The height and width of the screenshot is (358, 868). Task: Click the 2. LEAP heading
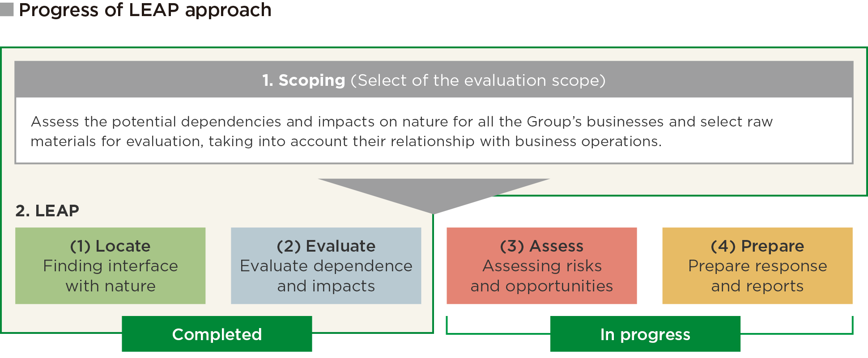click(47, 211)
